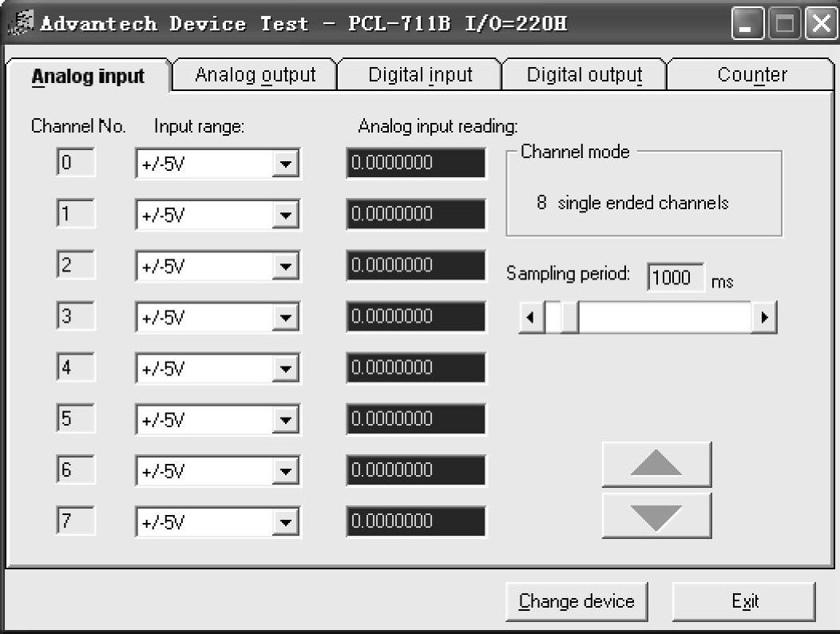
Task: Activate the Analog input tab
Action: 89,76
